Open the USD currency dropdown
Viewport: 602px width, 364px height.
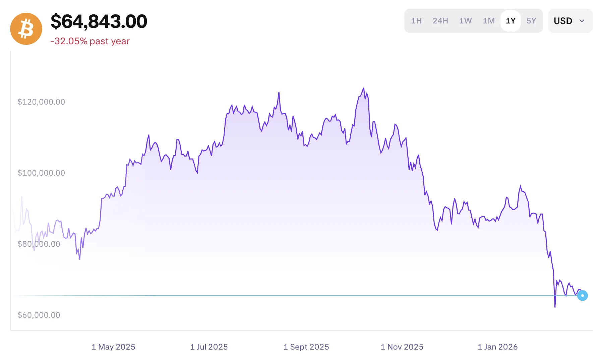click(x=563, y=21)
